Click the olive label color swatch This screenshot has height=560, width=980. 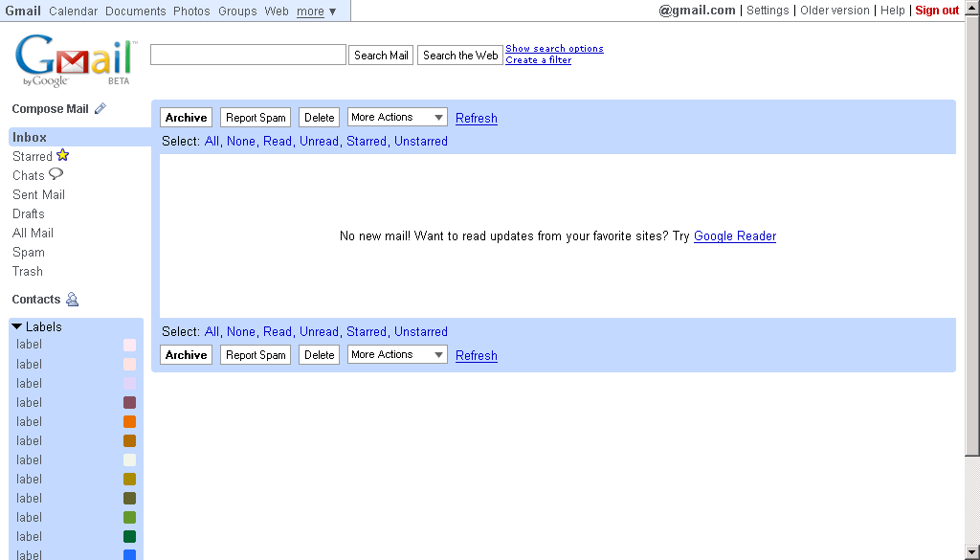129,499
